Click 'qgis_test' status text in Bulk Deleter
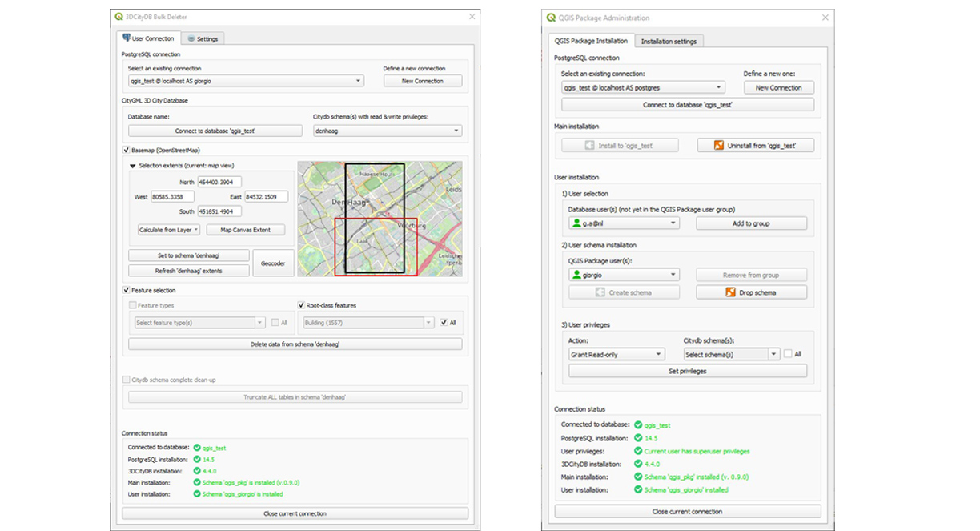Image resolution: width=980 pixels, height=531 pixels. [215, 448]
